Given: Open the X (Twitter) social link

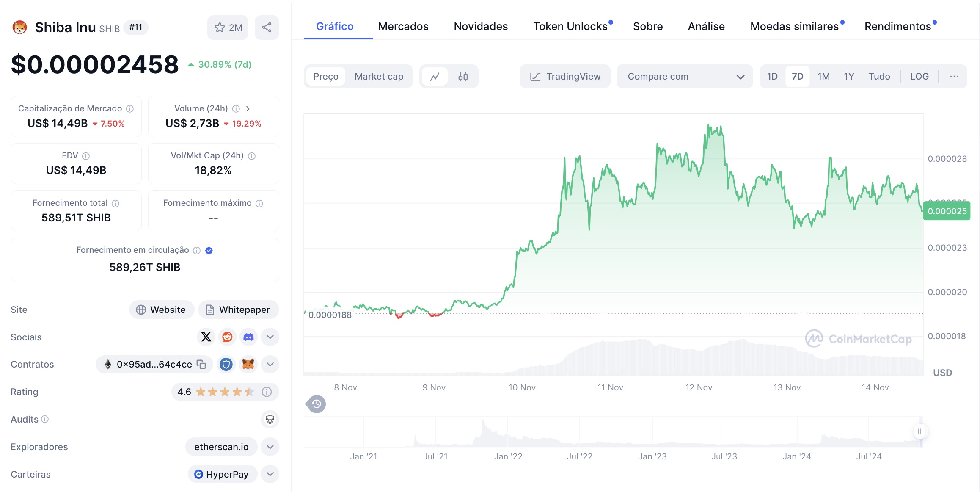Looking at the screenshot, I should 206,337.
